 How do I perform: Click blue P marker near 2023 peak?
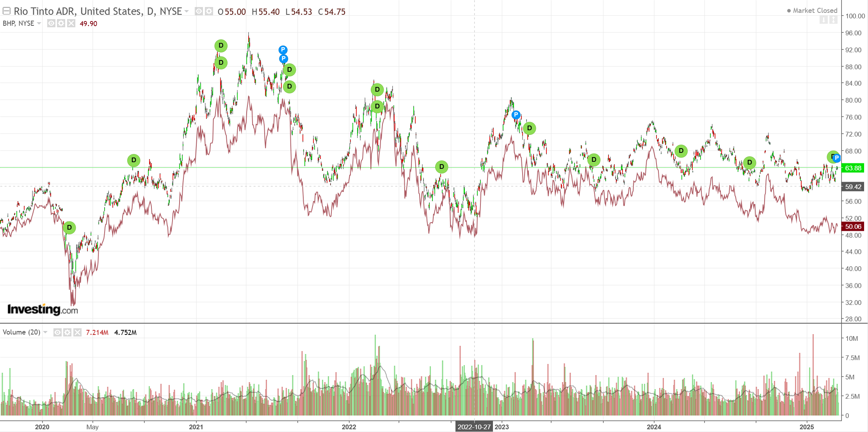pyautogui.click(x=516, y=115)
